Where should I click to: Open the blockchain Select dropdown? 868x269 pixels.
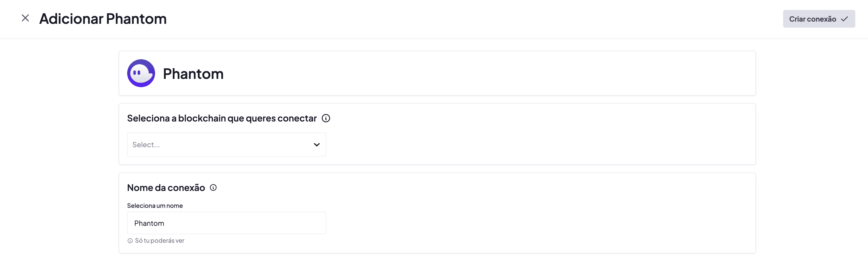pos(226,144)
